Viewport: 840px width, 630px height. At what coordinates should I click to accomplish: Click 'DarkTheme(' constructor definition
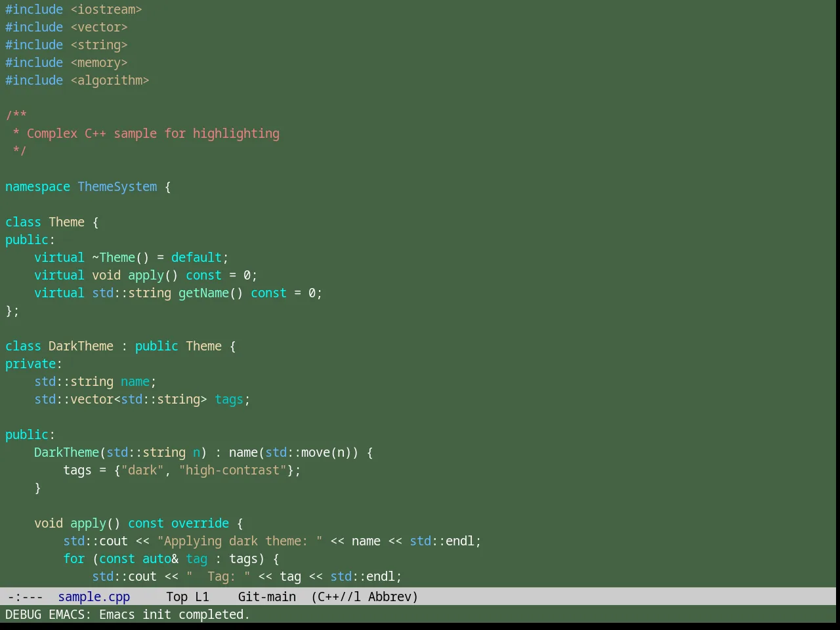(70, 452)
